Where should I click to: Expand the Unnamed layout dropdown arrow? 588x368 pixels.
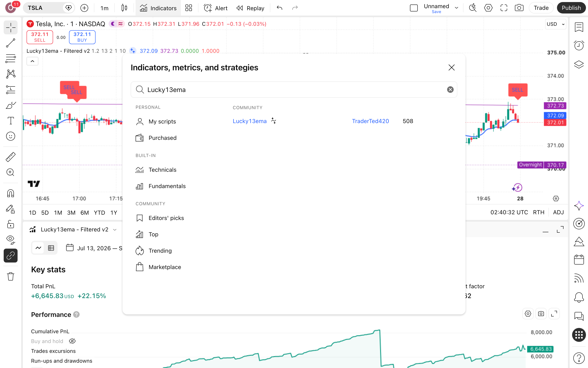[x=457, y=8]
